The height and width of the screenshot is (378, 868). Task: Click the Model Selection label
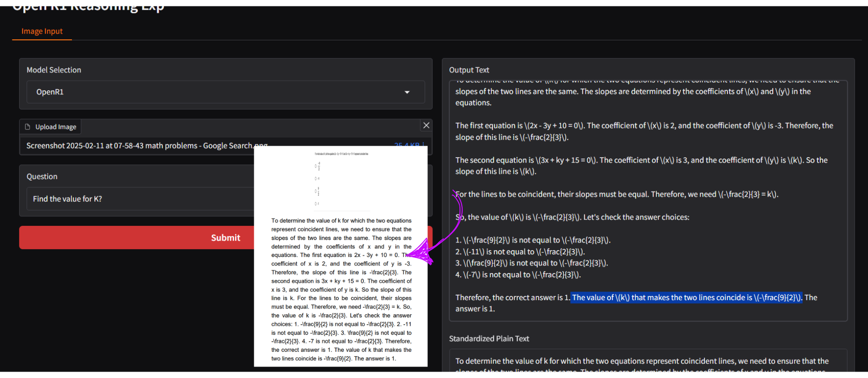pos(54,70)
